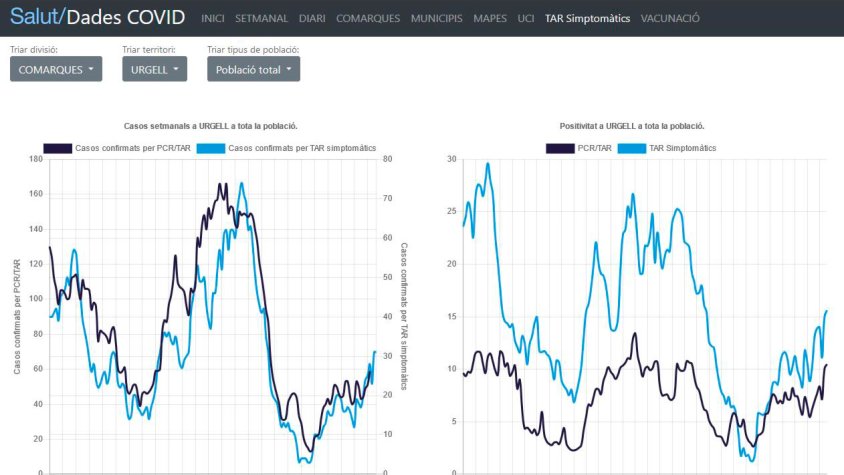
Task: Open the MUNICIPIS section
Action: 436,19
